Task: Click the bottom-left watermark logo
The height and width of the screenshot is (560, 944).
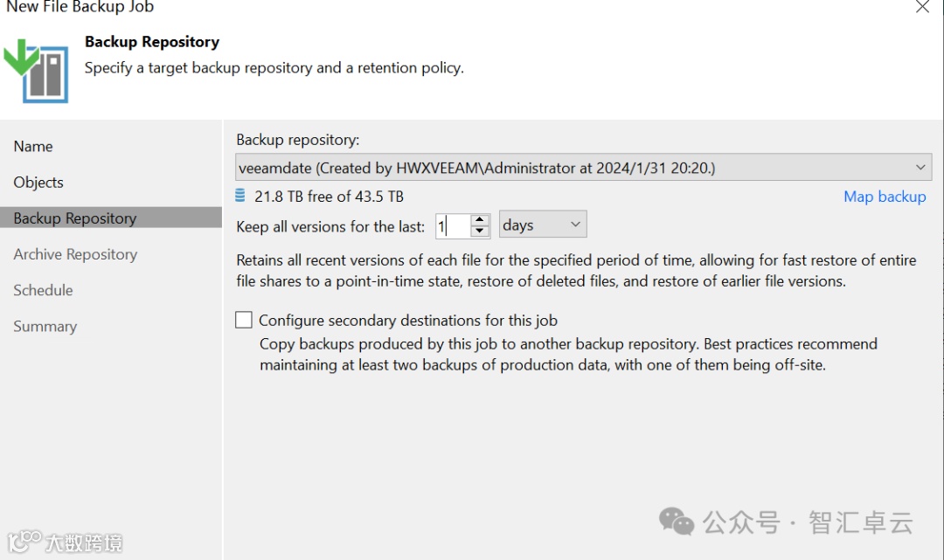Action: 61,541
